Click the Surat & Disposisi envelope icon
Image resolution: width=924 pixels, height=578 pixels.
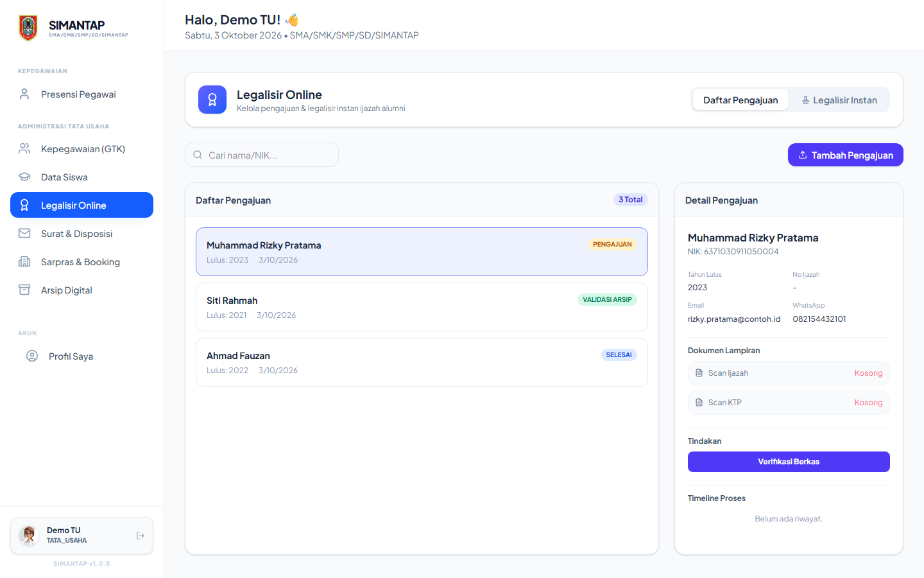[24, 234]
